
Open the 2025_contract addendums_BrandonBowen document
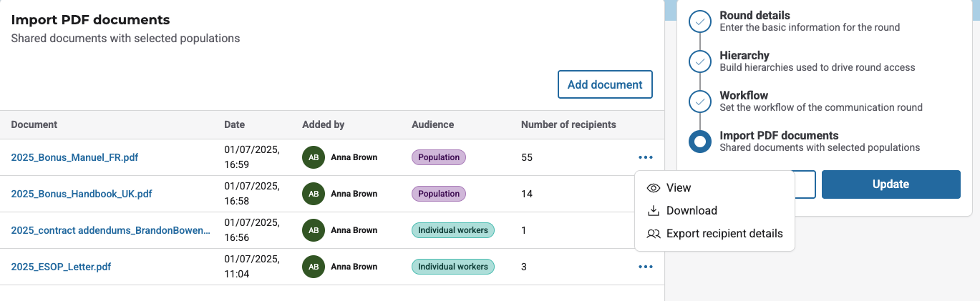(110, 230)
